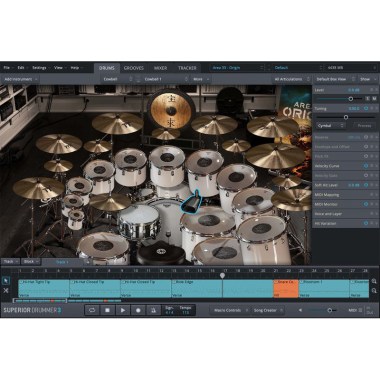Screen dimensions: 380x380
Task: Select the arrow pointer tool on the timeline
Action: [x=6, y=281]
